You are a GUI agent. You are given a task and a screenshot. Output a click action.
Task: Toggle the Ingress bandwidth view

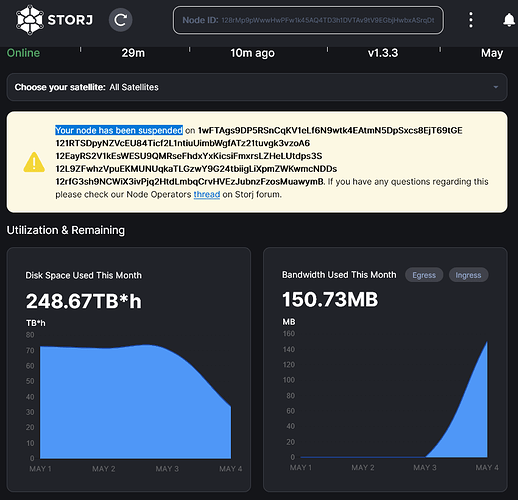coord(468,275)
